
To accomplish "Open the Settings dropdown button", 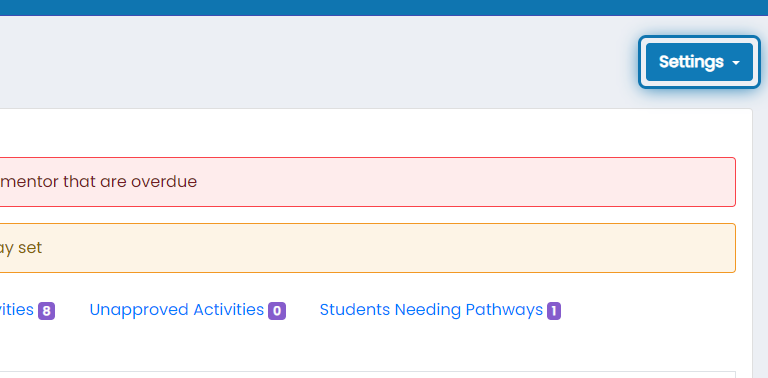I will tap(699, 62).
